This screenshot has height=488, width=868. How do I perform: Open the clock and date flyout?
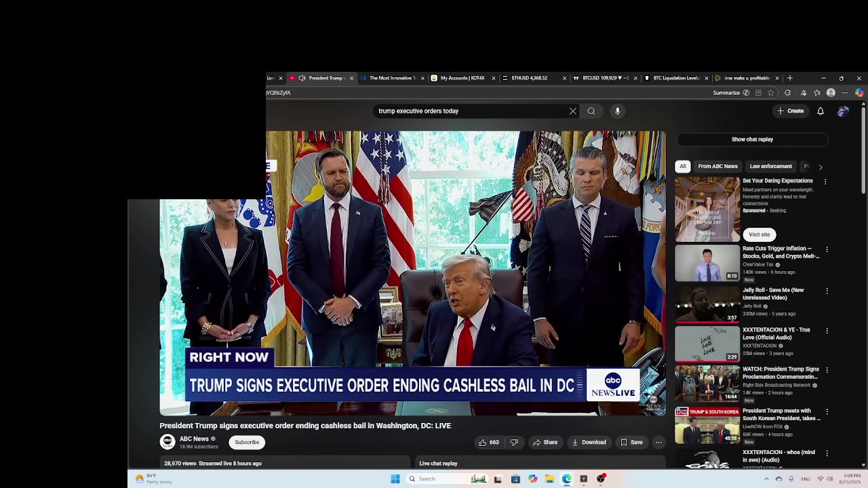pyautogui.click(x=849, y=479)
